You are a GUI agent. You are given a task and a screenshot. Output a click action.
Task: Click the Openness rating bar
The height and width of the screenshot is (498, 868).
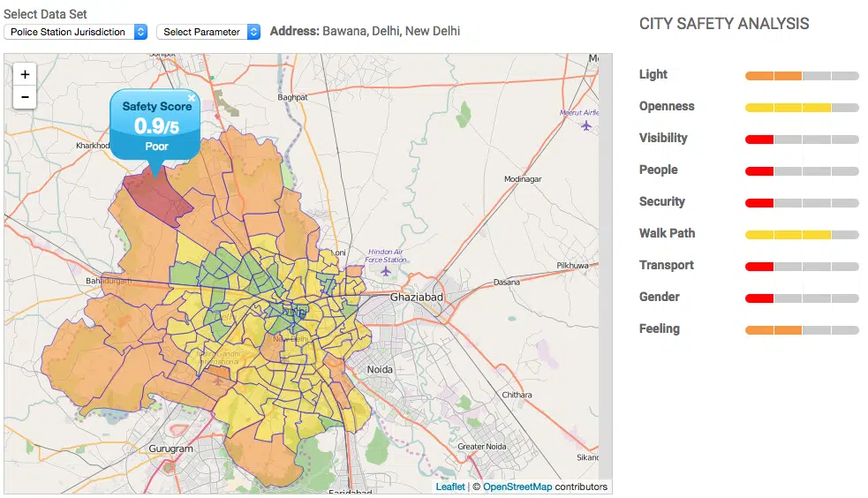[802, 108]
